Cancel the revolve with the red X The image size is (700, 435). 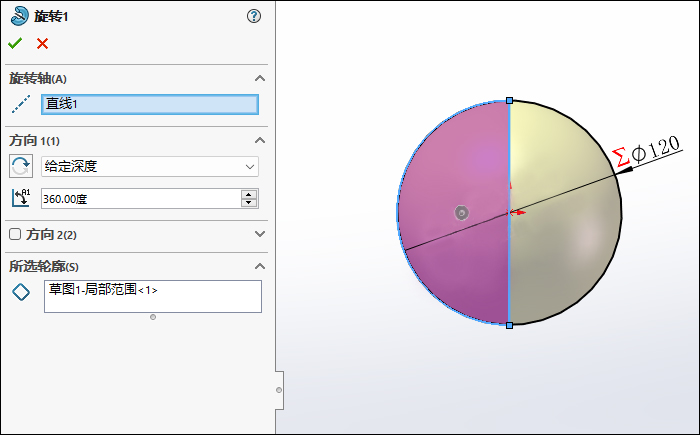42,43
